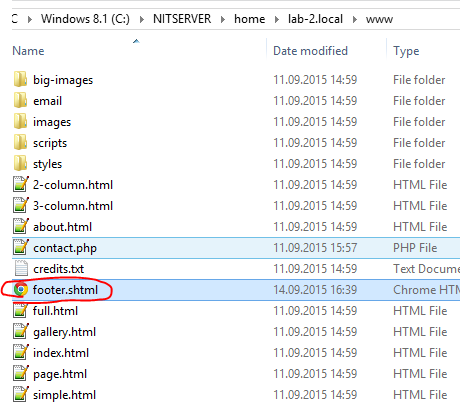Select the credits.txt file name
460x407 pixels.
click(x=59, y=269)
